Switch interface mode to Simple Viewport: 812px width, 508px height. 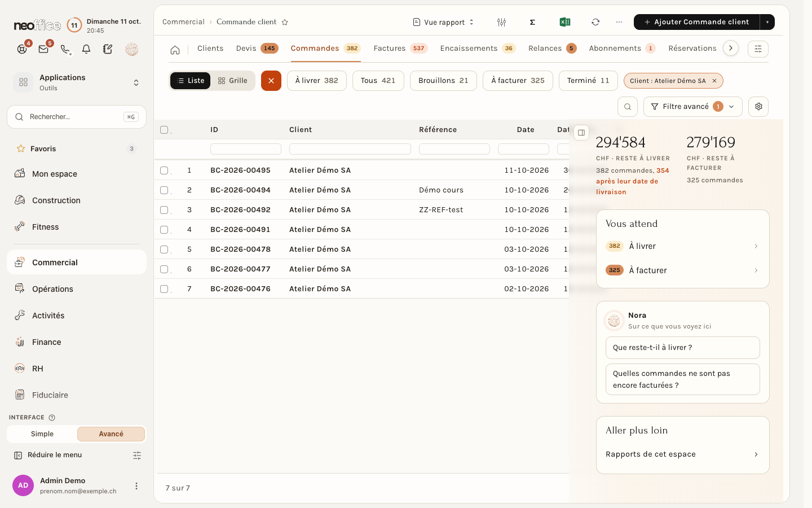(42, 434)
